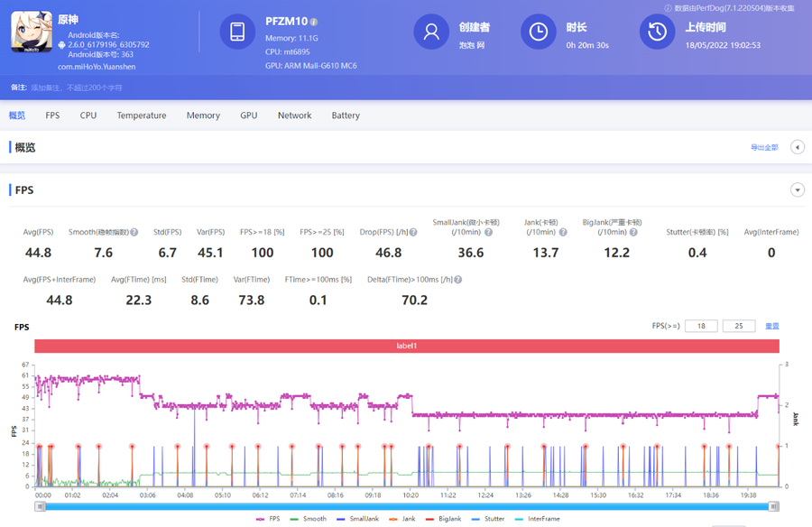Click the creator user profile icon

431,32
